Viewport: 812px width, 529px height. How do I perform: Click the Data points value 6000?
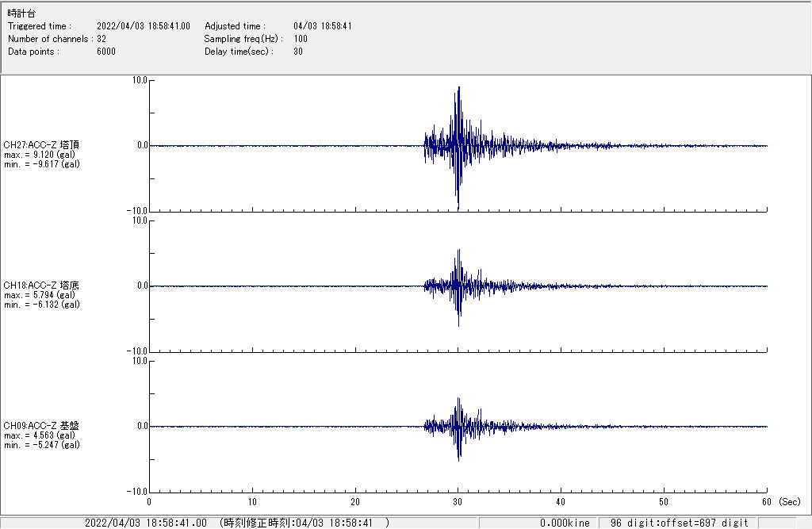tap(106, 52)
